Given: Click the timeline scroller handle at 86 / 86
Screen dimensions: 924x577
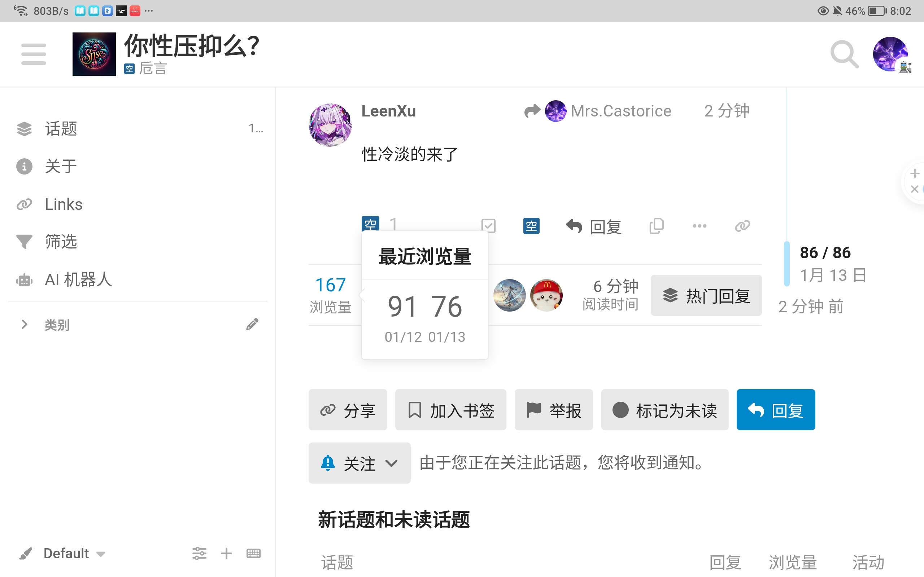Looking at the screenshot, I should point(786,263).
